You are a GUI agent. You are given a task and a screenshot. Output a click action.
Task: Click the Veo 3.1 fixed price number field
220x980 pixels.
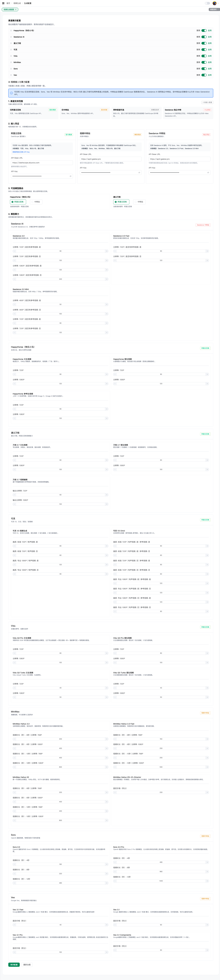pyautogui.click(x=161, y=925)
